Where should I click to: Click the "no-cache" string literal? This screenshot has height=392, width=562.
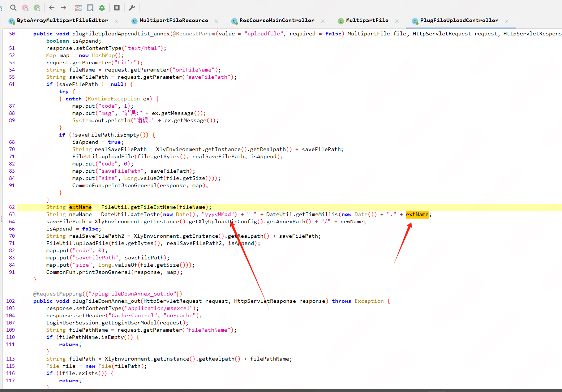point(180,315)
